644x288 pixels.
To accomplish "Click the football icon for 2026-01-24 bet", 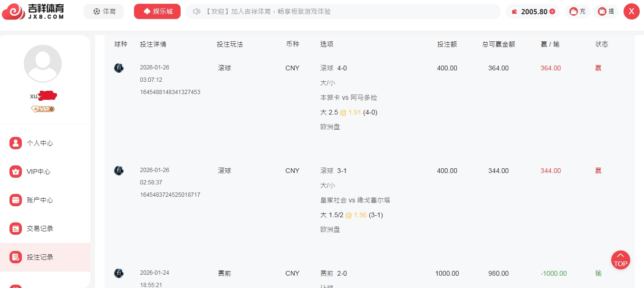I will 119,273.
